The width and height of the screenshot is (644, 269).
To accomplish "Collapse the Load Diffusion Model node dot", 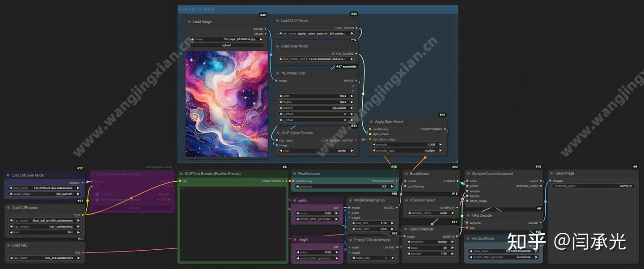I will point(8,175).
